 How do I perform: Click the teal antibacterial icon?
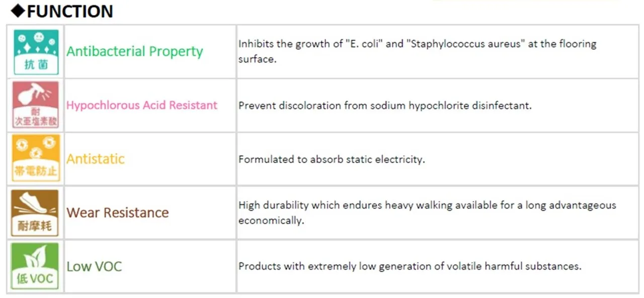(36, 52)
